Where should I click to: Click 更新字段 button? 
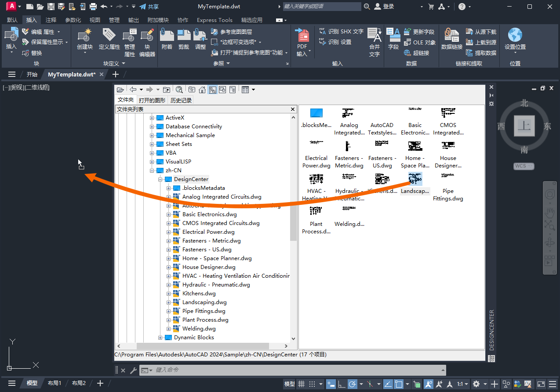[x=419, y=32]
